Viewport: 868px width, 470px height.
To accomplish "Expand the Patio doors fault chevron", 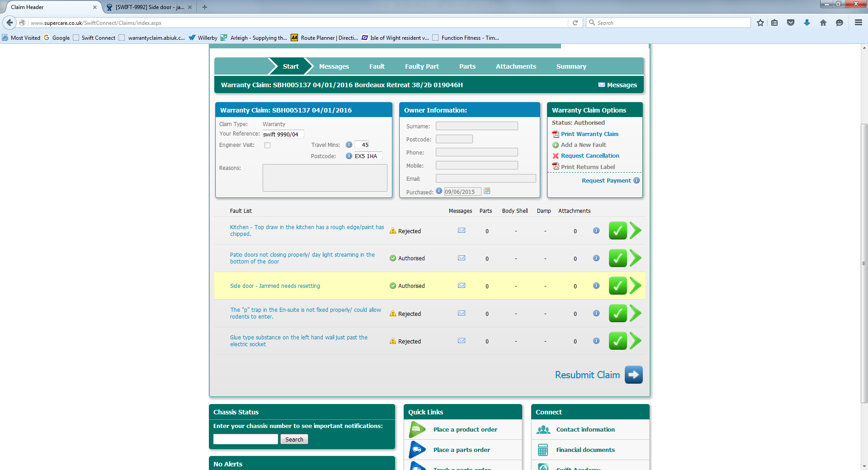I will click(636, 258).
